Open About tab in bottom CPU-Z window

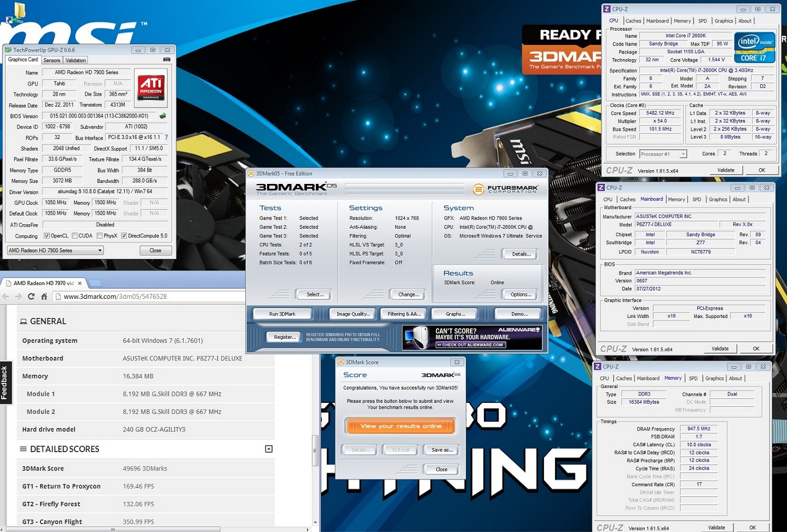[736, 378]
